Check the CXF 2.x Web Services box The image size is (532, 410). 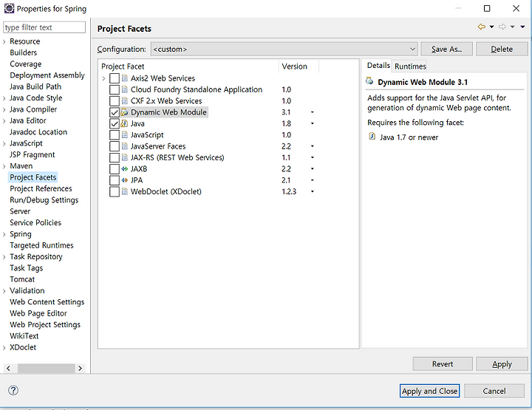pyautogui.click(x=115, y=100)
